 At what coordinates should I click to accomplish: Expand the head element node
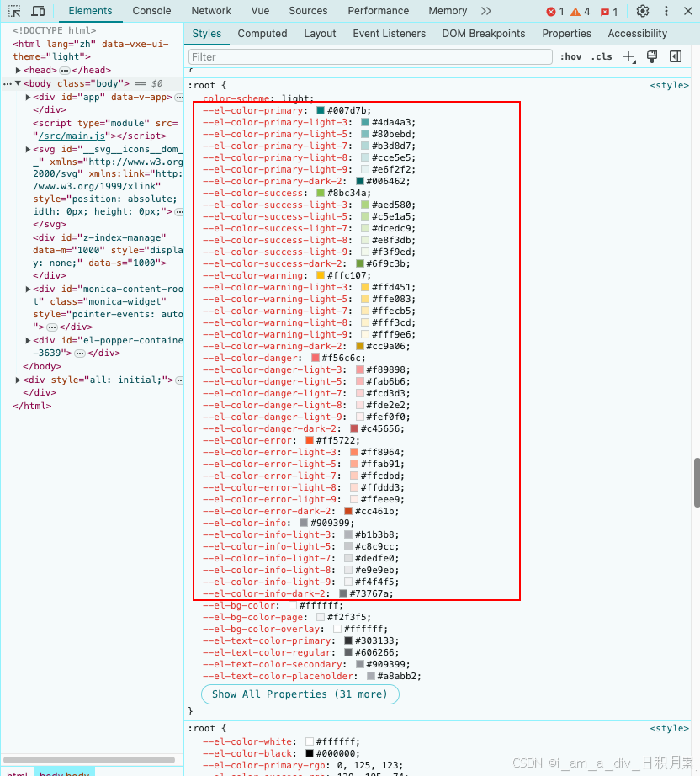(x=19, y=70)
